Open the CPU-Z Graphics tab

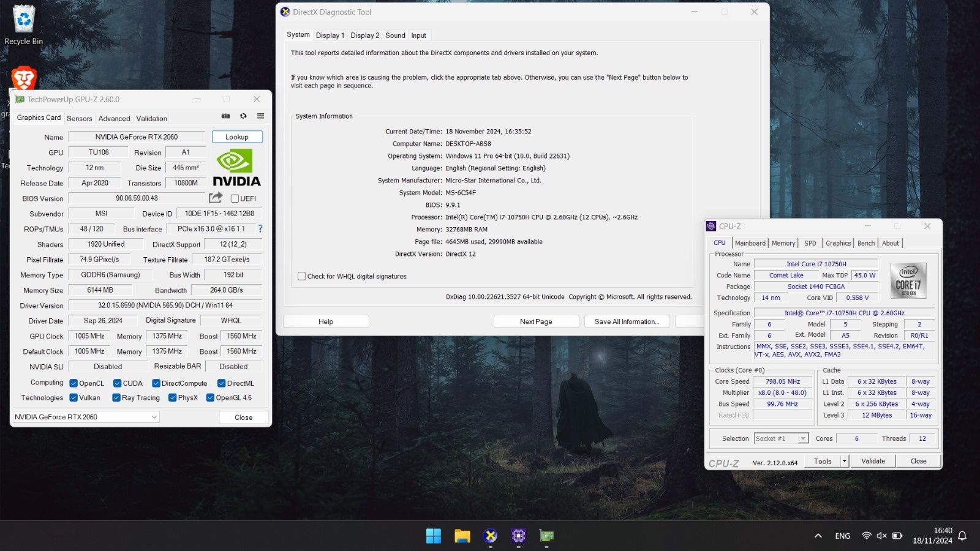pos(839,243)
